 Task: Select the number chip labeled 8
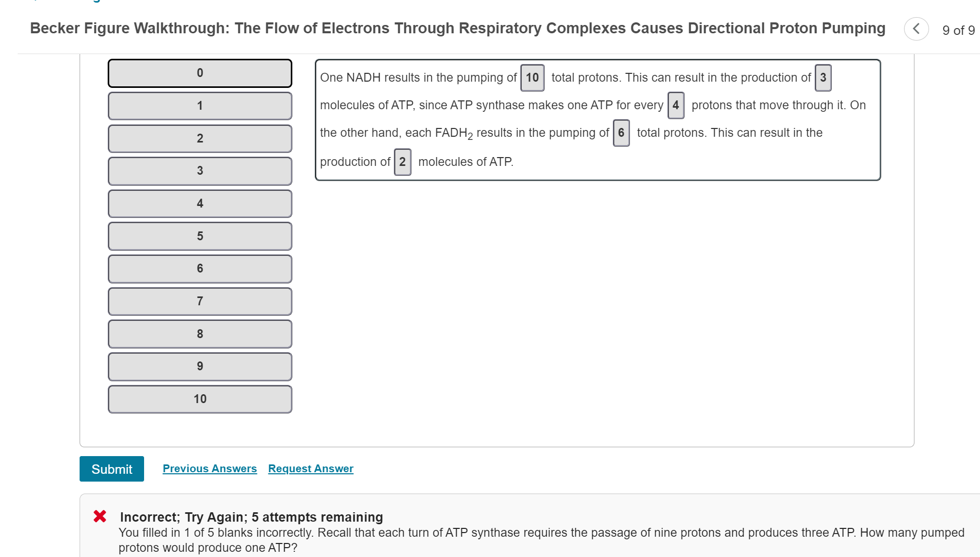coord(200,333)
